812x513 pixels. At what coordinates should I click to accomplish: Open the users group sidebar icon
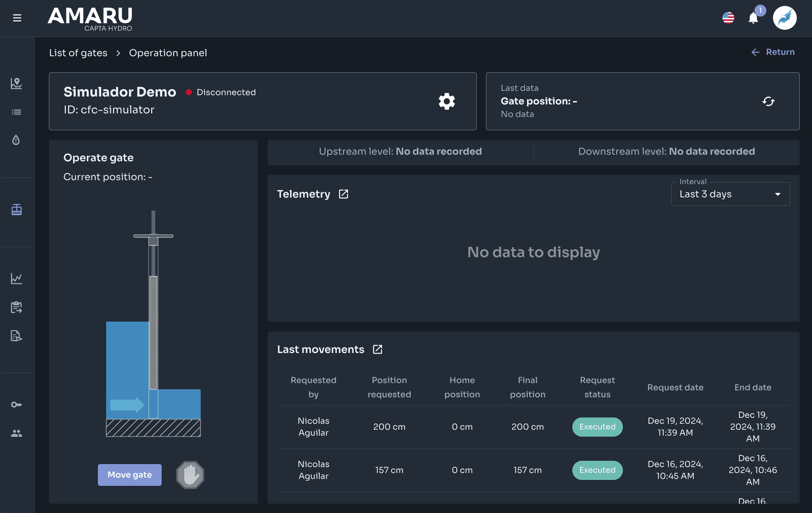(17, 433)
